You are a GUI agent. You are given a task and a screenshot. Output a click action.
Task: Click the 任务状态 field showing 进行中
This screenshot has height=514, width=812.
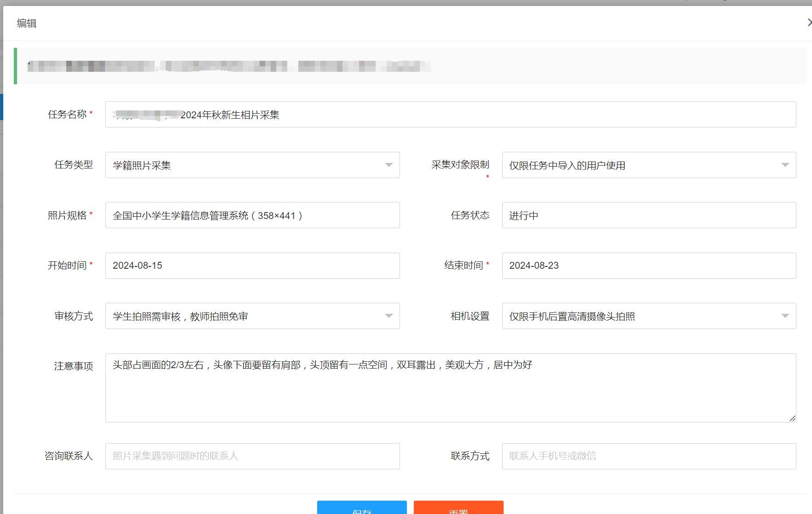coord(649,215)
